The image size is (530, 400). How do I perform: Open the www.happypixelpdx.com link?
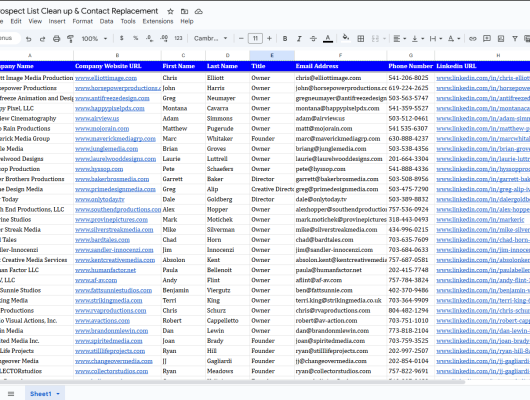(x=110, y=109)
